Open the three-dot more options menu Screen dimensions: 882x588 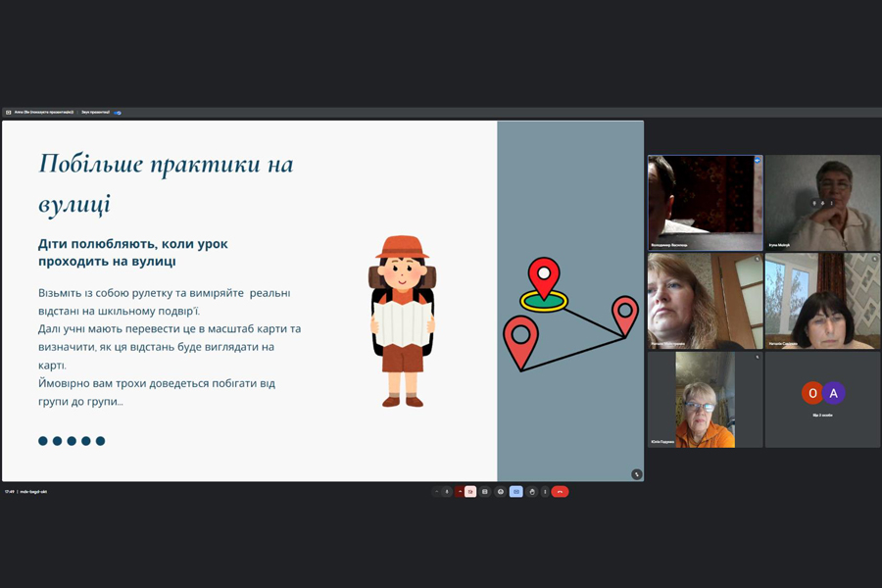[545, 492]
